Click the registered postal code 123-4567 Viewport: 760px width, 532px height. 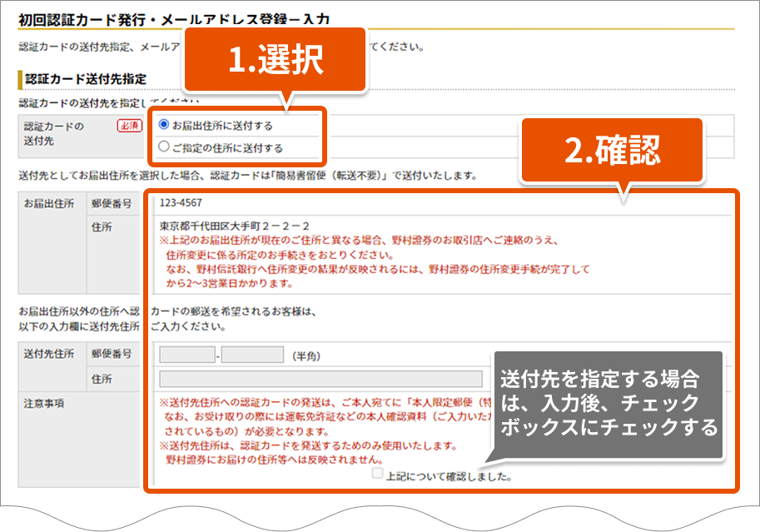181,202
